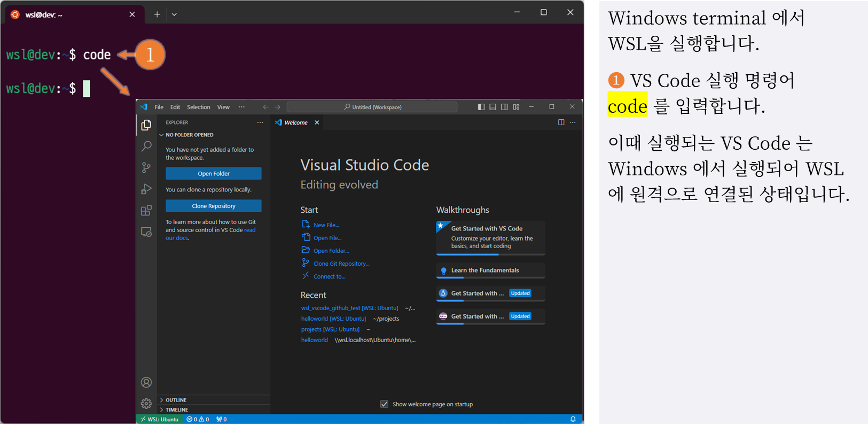Open new tab in Windows Terminal
This screenshot has width=868, height=424.
[x=157, y=14]
